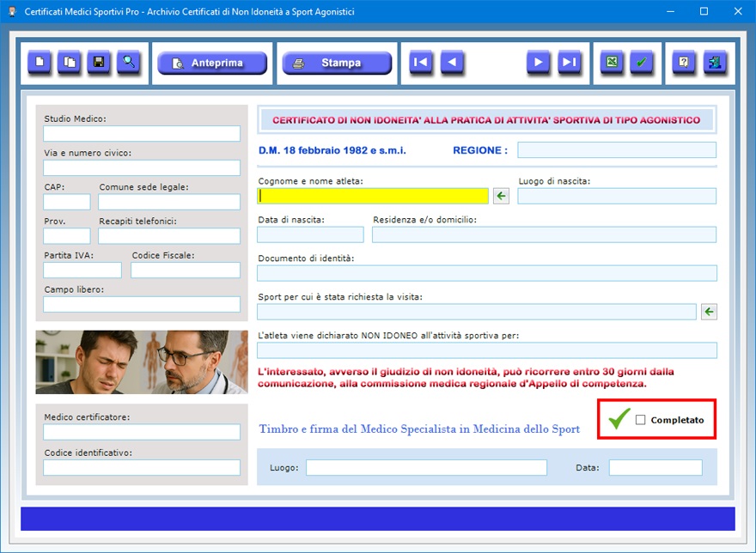
Task: Go to the next record
Action: tap(539, 63)
